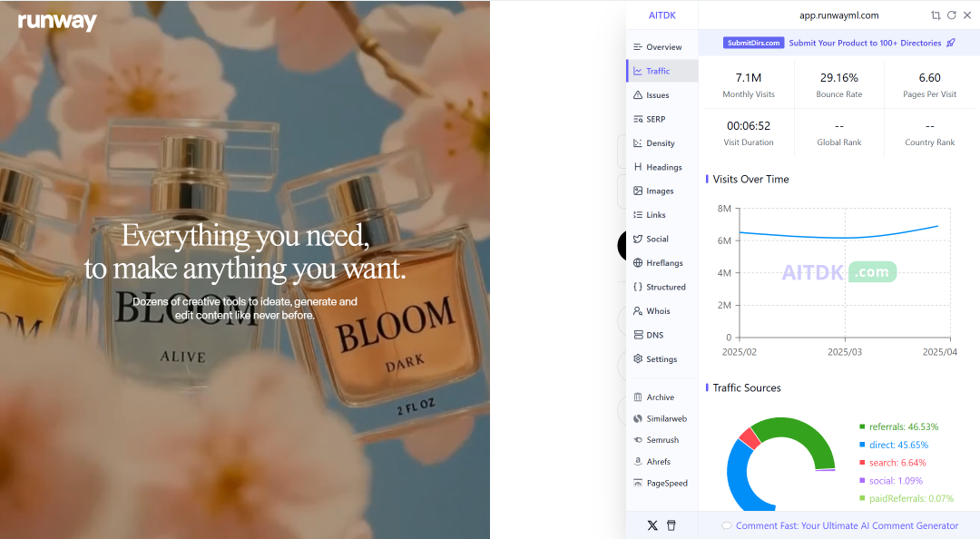980x539 pixels.
Task: Open the Issues section
Action: (661, 95)
